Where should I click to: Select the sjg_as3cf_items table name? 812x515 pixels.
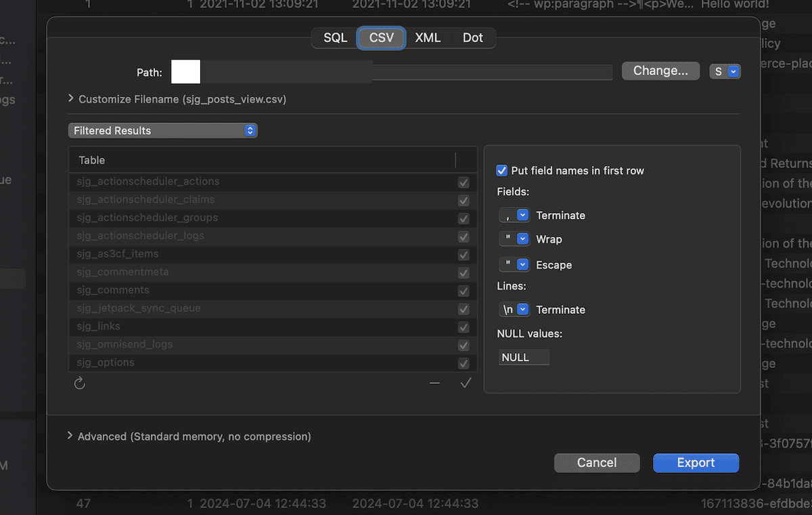click(x=117, y=254)
